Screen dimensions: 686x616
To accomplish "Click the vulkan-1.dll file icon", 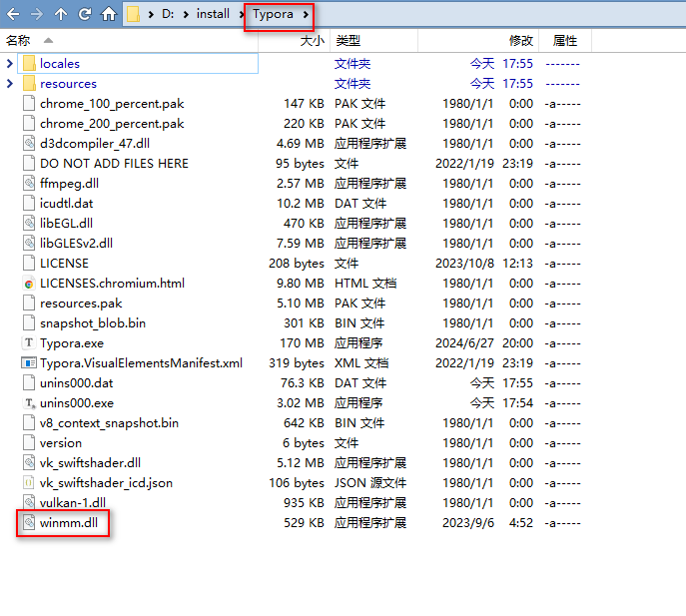I will (x=29, y=502).
